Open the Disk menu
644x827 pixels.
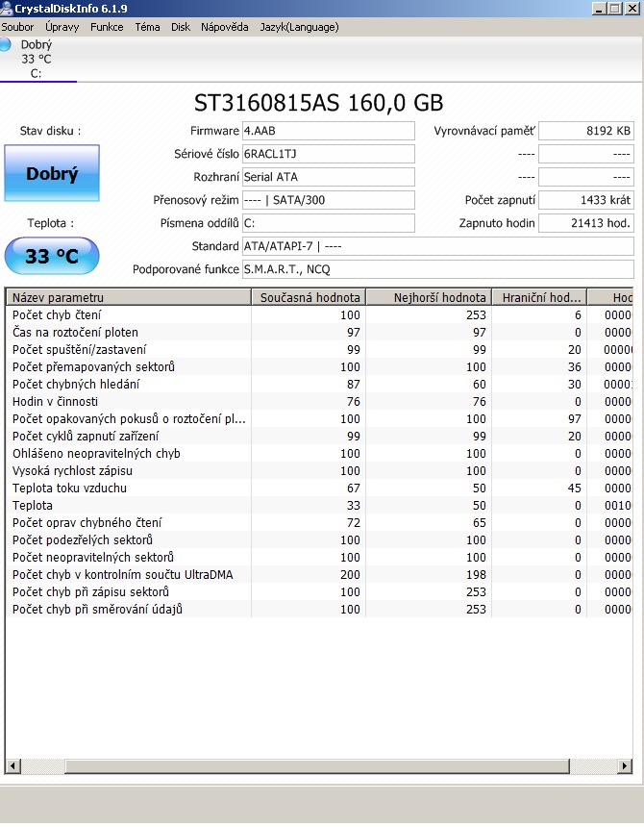181,27
